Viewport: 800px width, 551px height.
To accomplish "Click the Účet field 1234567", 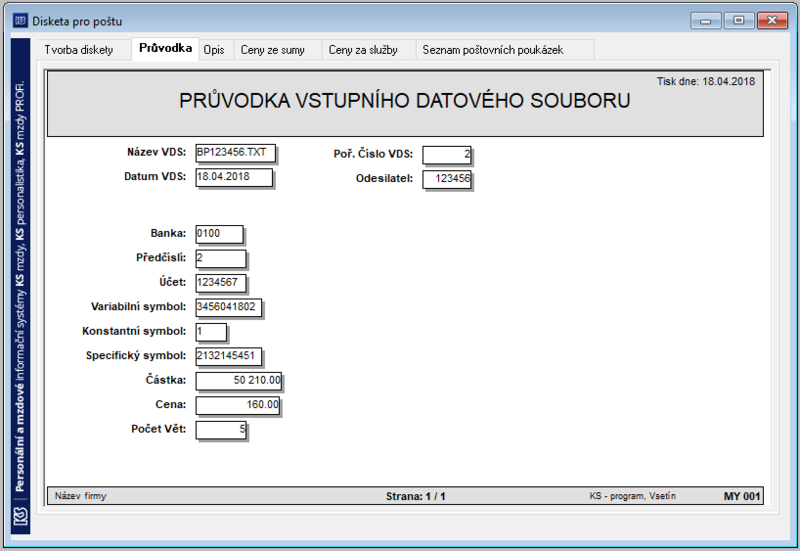I will 220,283.
